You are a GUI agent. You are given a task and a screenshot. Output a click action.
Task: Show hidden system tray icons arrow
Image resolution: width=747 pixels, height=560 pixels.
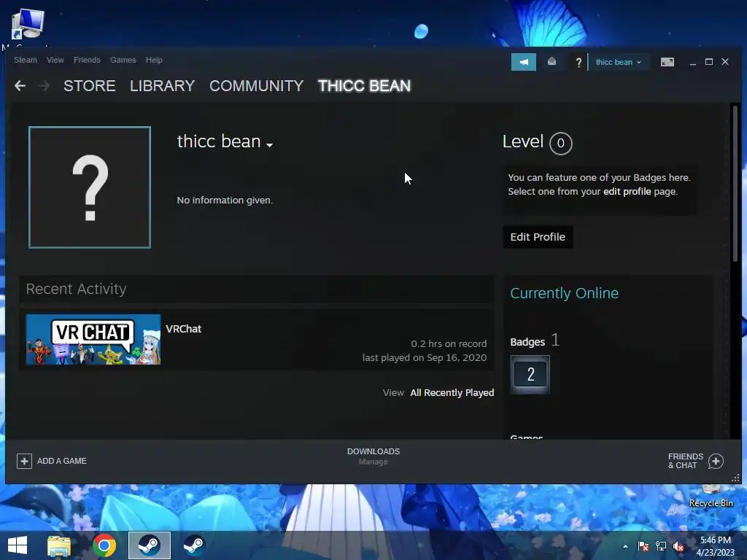point(625,546)
